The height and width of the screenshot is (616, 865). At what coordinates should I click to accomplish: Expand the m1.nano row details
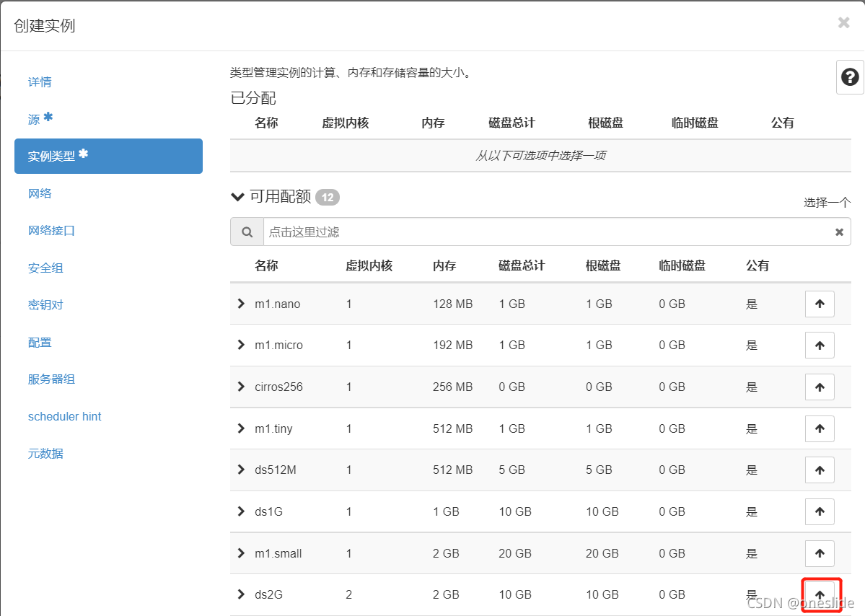pyautogui.click(x=241, y=304)
